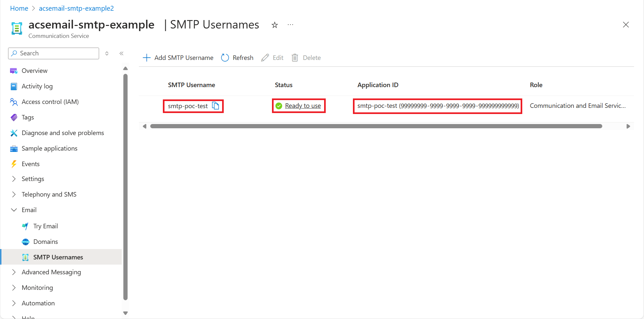This screenshot has height=319, width=644.
Task: Select Diagnose and solve problems
Action: coord(62,133)
